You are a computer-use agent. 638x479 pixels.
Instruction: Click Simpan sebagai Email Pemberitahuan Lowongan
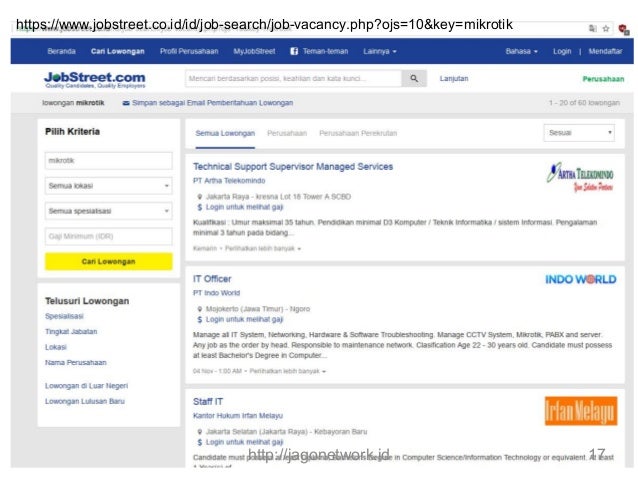pyautogui.click(x=212, y=103)
